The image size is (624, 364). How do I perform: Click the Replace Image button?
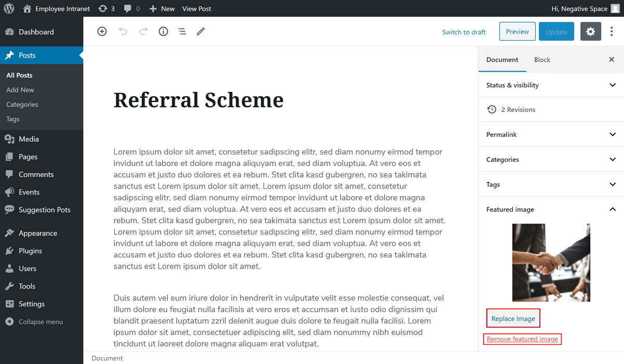(513, 318)
